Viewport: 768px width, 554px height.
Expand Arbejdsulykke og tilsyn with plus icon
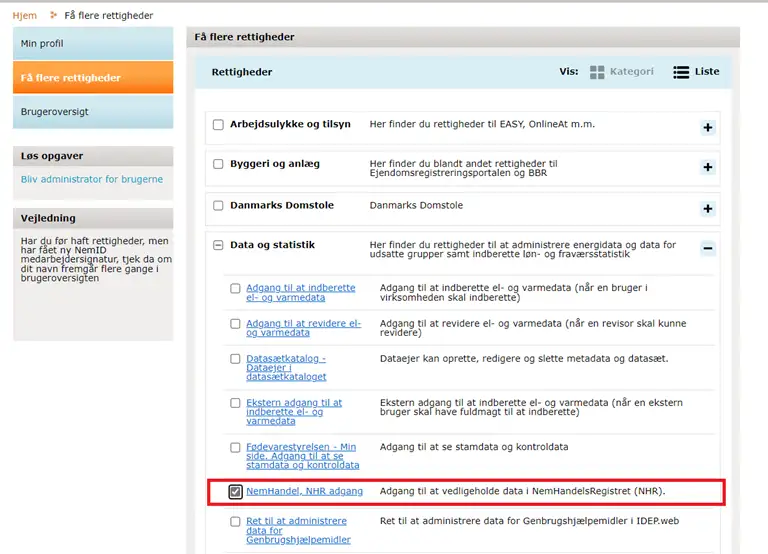pyautogui.click(x=708, y=127)
